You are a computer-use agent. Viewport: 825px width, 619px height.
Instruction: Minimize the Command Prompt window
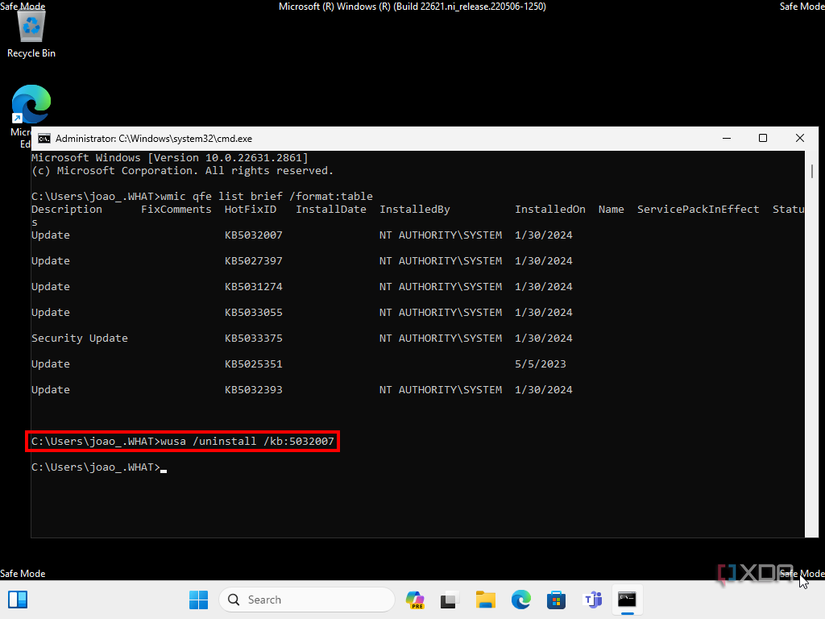coord(727,138)
